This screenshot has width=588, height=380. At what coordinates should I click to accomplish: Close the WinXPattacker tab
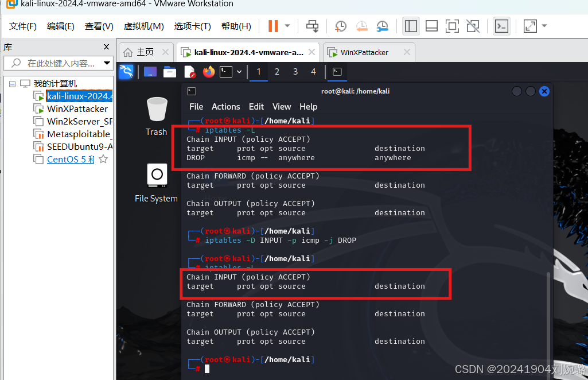point(407,52)
